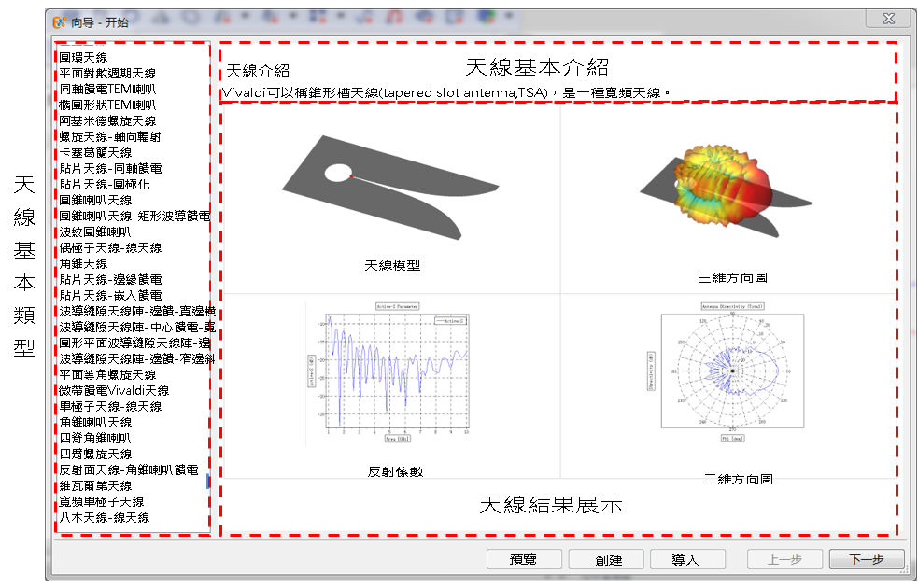Pick 卡塞葛籣天線 from the list

(95, 152)
